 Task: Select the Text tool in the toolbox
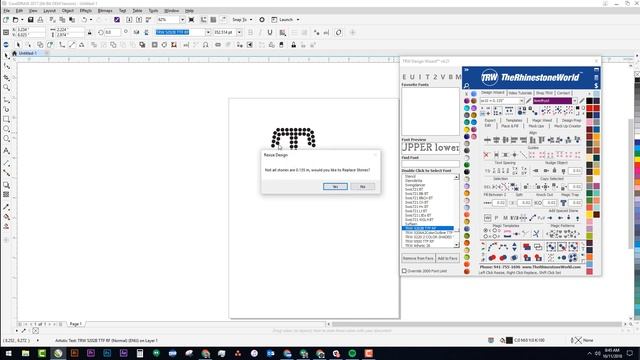pos(7,151)
